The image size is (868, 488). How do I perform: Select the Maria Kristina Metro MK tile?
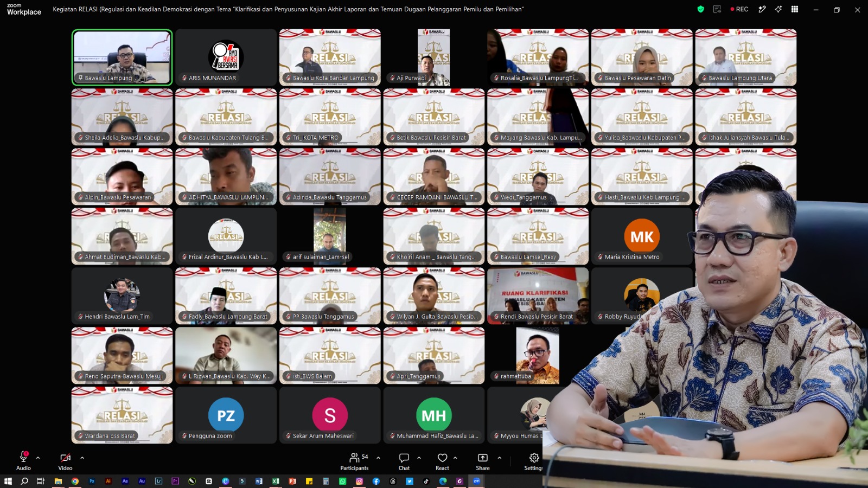[642, 236]
